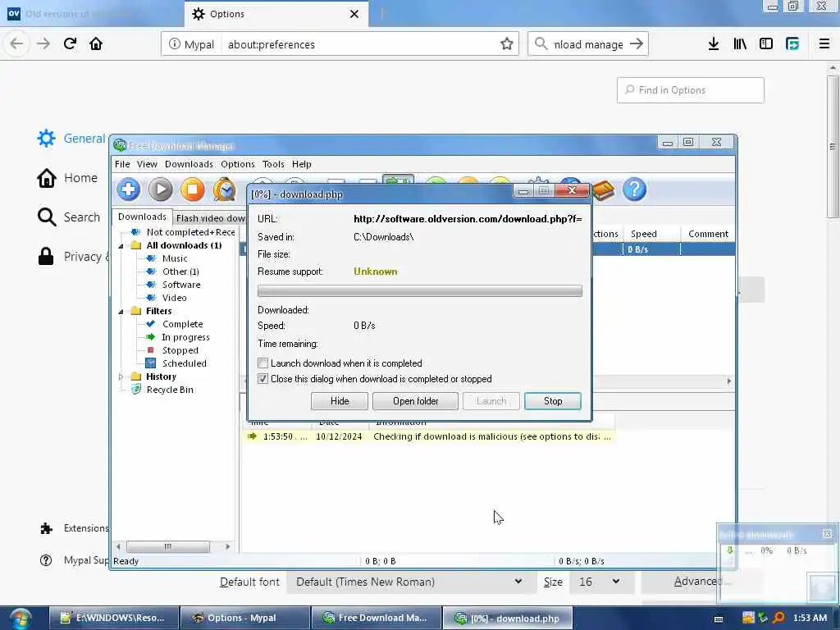Select the Video category
The width and height of the screenshot is (840, 630).
(x=174, y=298)
